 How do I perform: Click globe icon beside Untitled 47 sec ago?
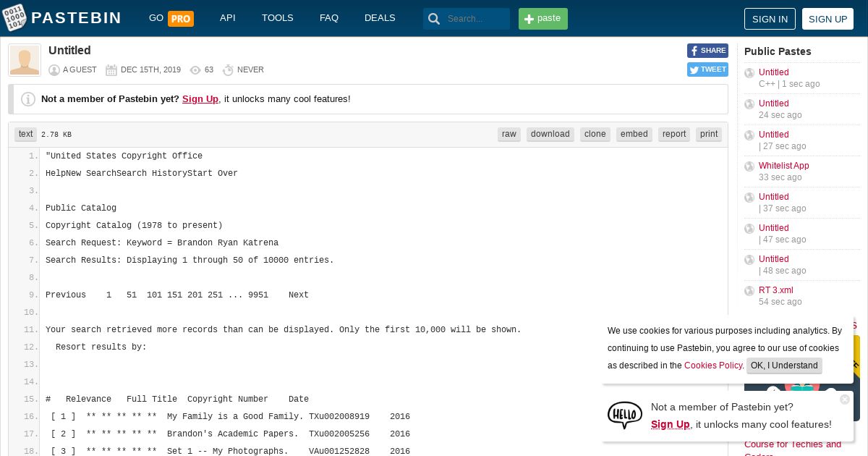749,229
